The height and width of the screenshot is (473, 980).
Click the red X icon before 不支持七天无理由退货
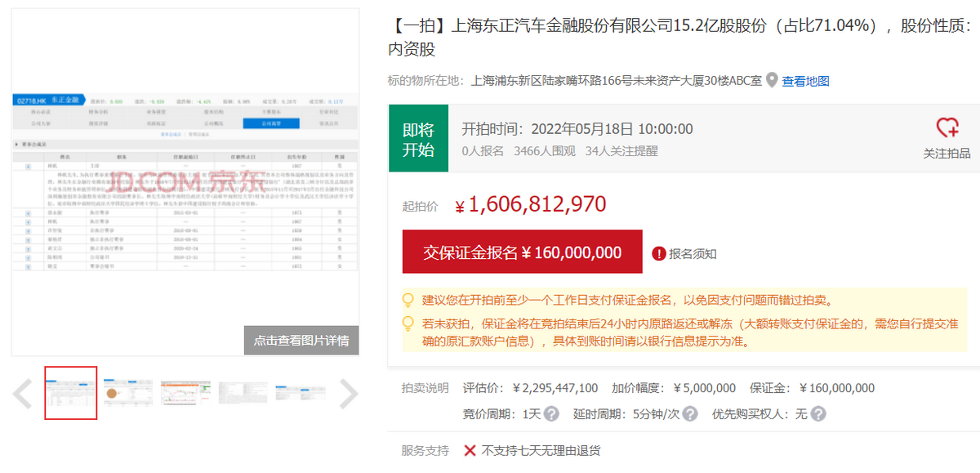pyautogui.click(x=470, y=450)
